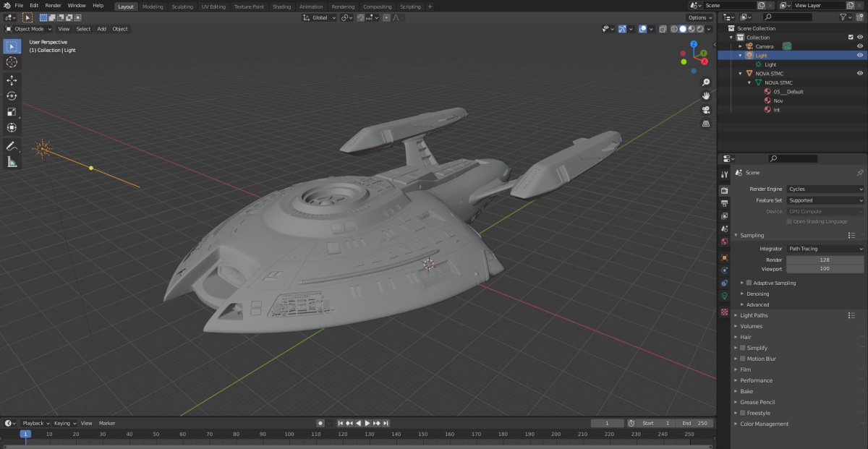Screen dimensions: 868x449
Task: Click the End frame field 250
Action: click(695, 423)
